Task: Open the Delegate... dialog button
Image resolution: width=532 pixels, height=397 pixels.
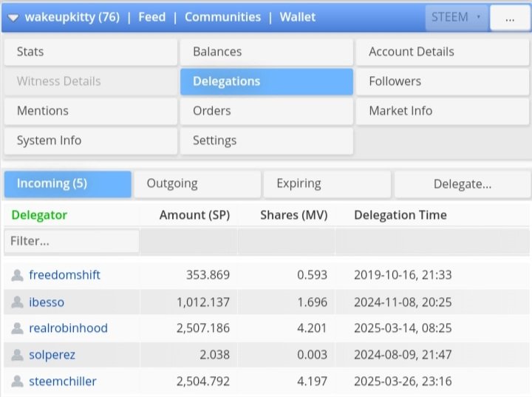Action: click(x=463, y=184)
